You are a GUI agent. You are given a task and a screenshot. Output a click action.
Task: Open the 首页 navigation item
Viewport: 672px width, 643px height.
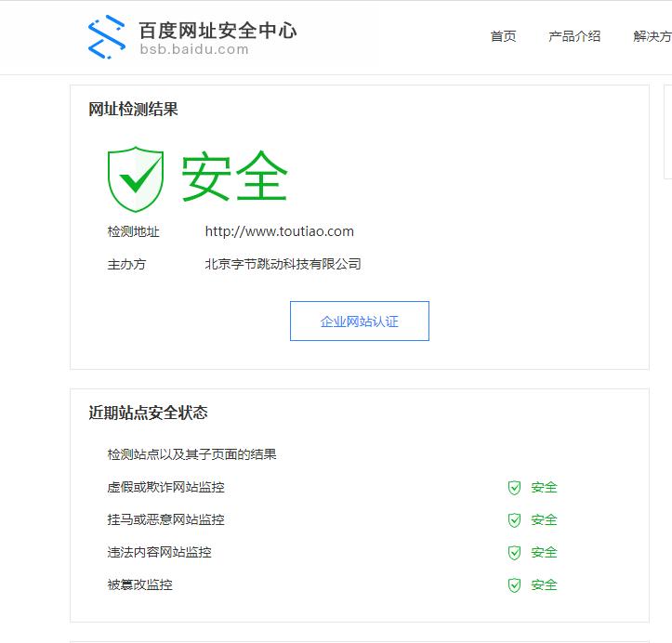(x=503, y=36)
